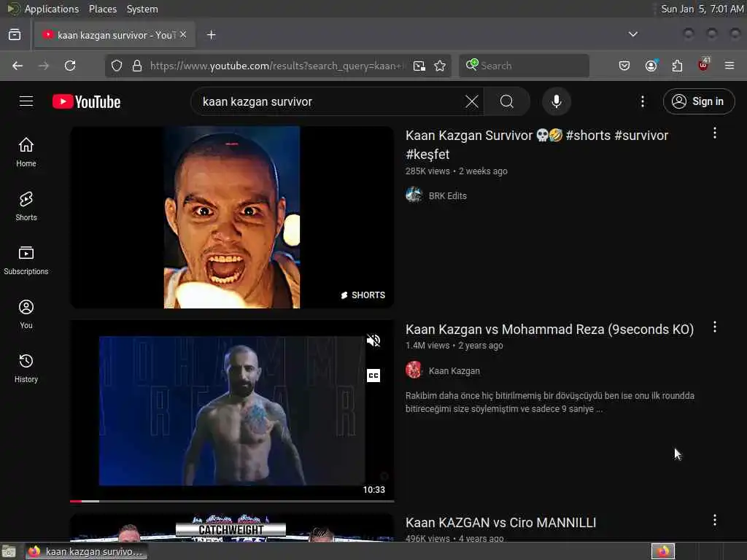This screenshot has width=747, height=560.
Task: Close the kaan kazgan survivor tab
Action: pyautogui.click(x=183, y=35)
